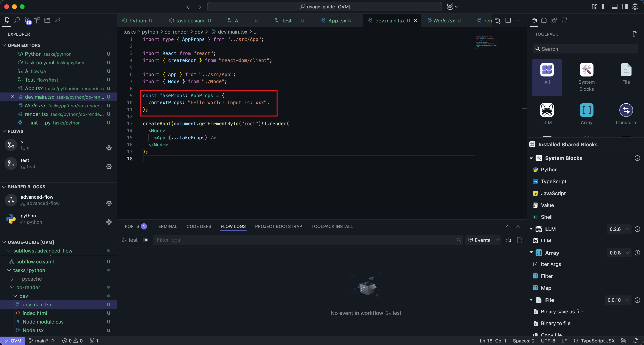Toggle the primary sidebar layout button

coord(604,7)
